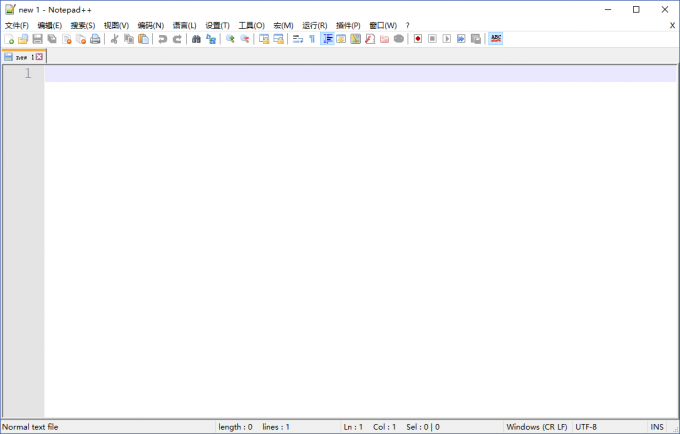Open the 视图(V) menu
The width and height of the screenshot is (680, 434).
pyautogui.click(x=116, y=26)
